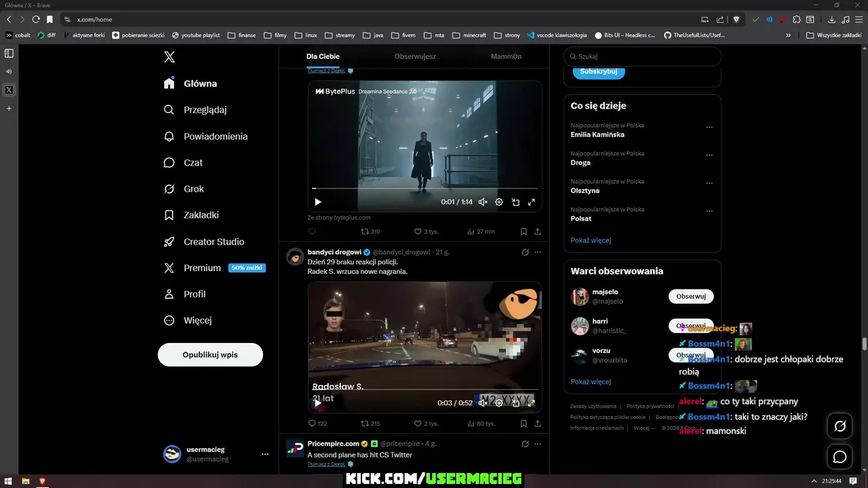Open more options on Pricempire.com post
Screen dimensions: 868x488
click(538, 444)
